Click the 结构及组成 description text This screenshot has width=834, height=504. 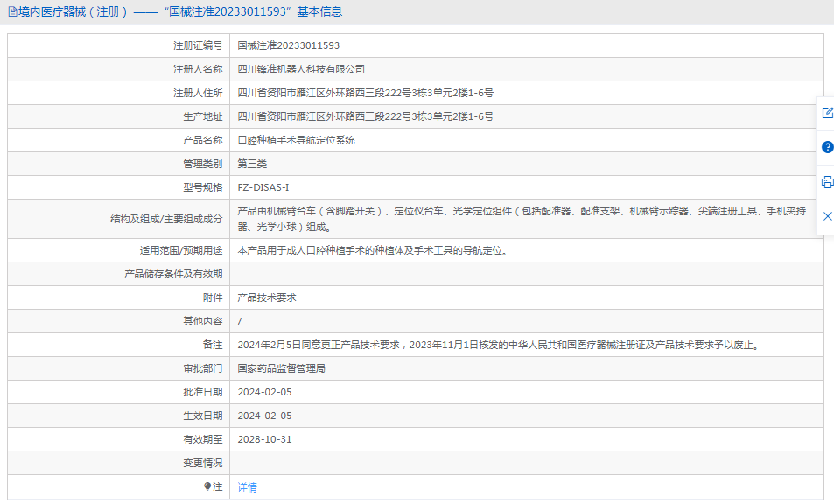[x=522, y=219]
